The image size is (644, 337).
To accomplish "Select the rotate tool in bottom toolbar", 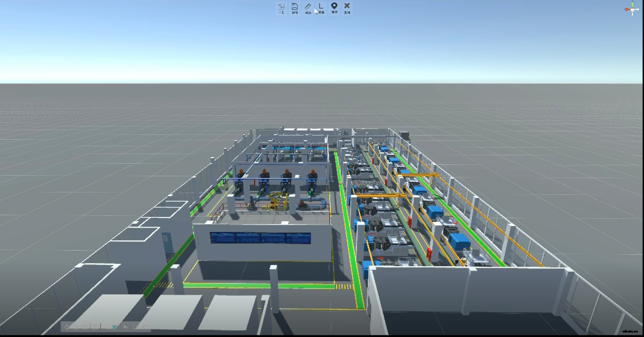I will (76, 327).
